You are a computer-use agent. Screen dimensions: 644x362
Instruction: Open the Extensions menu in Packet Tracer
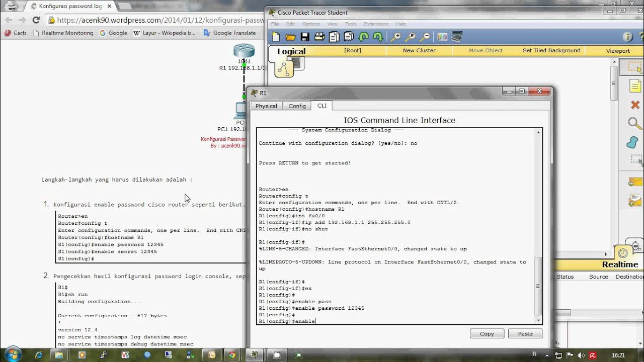tap(376, 24)
